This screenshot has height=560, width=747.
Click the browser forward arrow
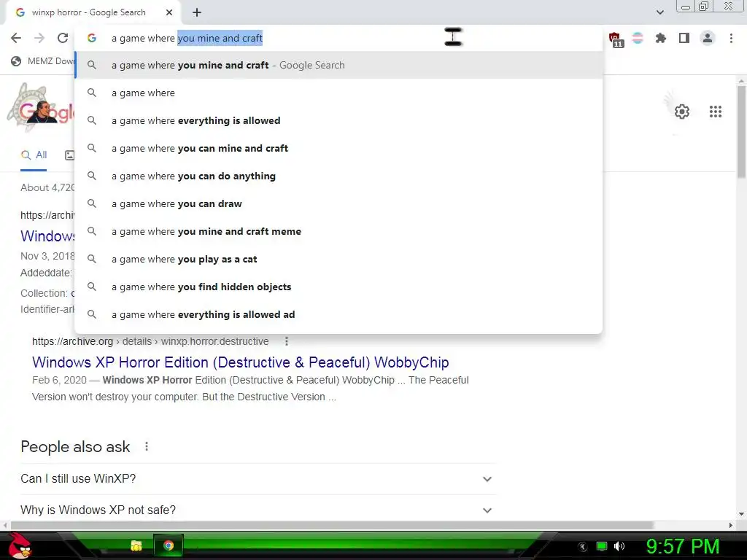39,38
